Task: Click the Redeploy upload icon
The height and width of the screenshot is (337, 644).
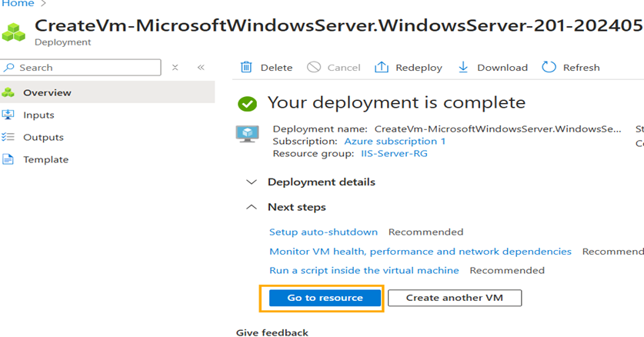Action: point(382,68)
